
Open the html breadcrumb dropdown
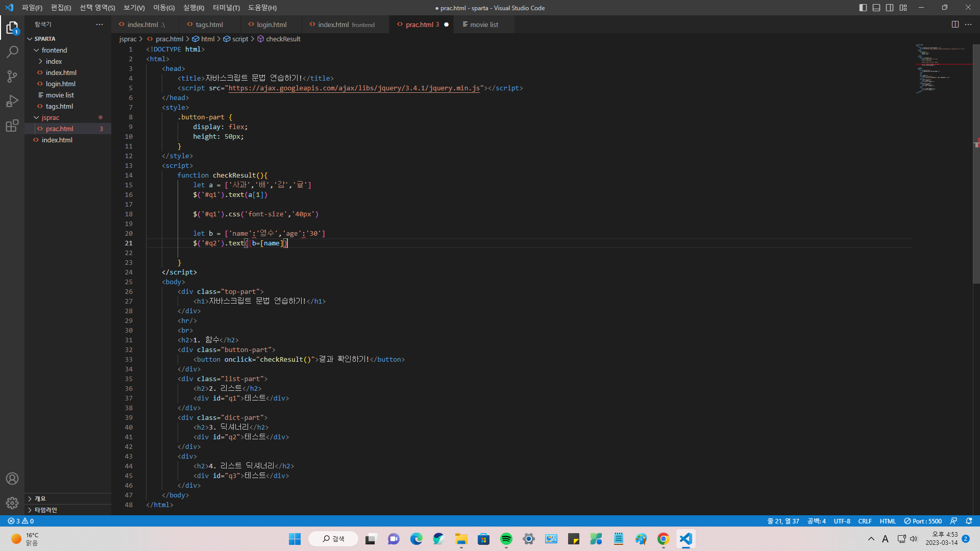click(x=204, y=39)
